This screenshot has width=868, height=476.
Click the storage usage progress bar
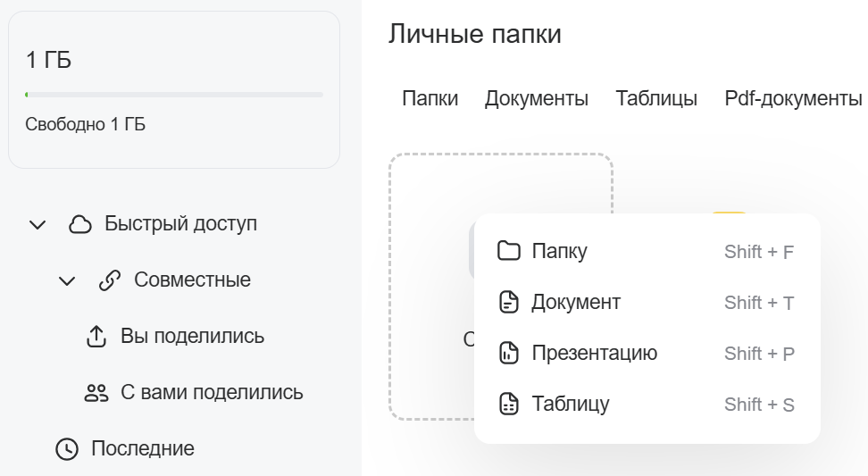click(174, 94)
